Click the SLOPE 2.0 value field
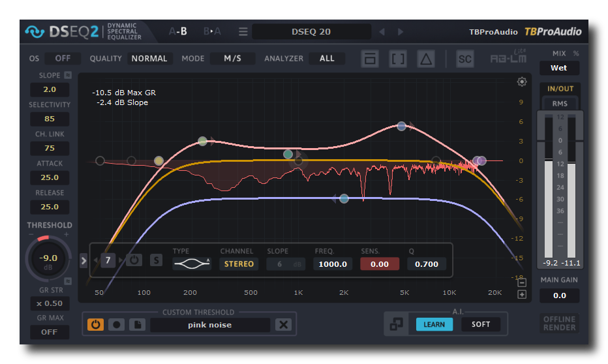Viewport: 608px width, 364px height. [50, 89]
